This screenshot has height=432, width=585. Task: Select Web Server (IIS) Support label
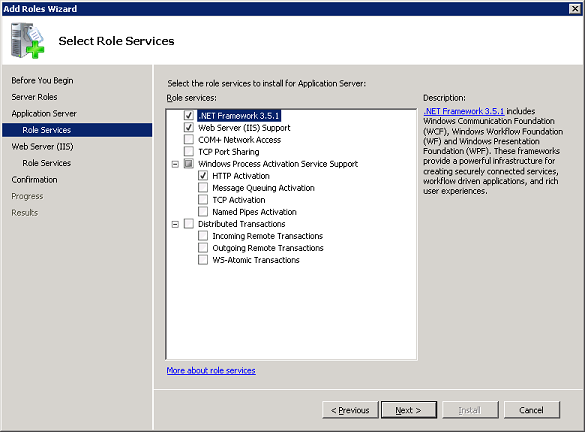pyautogui.click(x=244, y=128)
